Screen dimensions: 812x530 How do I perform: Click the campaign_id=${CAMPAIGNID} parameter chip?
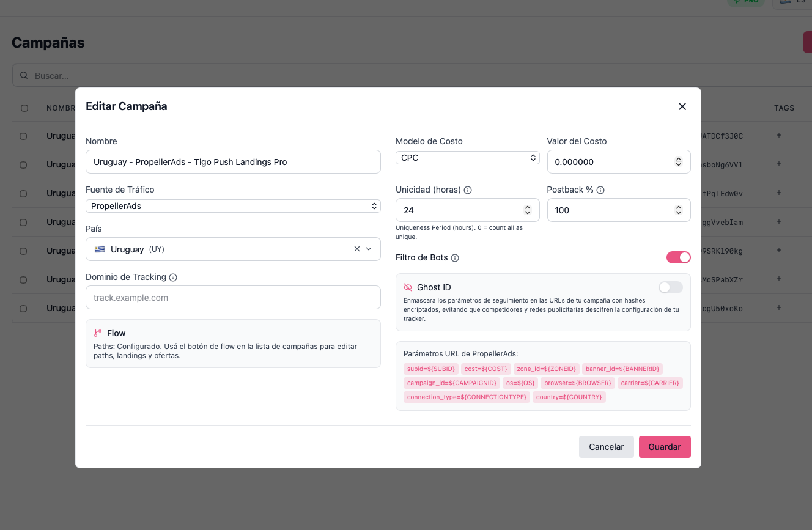coord(452,383)
